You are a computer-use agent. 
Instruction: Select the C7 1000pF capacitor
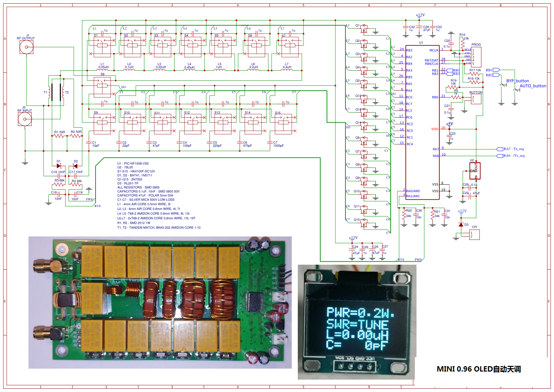270,143
